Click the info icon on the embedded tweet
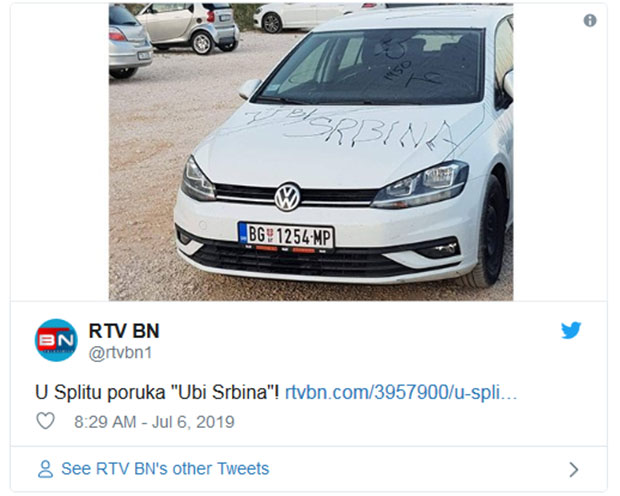The width and height of the screenshot is (620, 496). [x=590, y=20]
